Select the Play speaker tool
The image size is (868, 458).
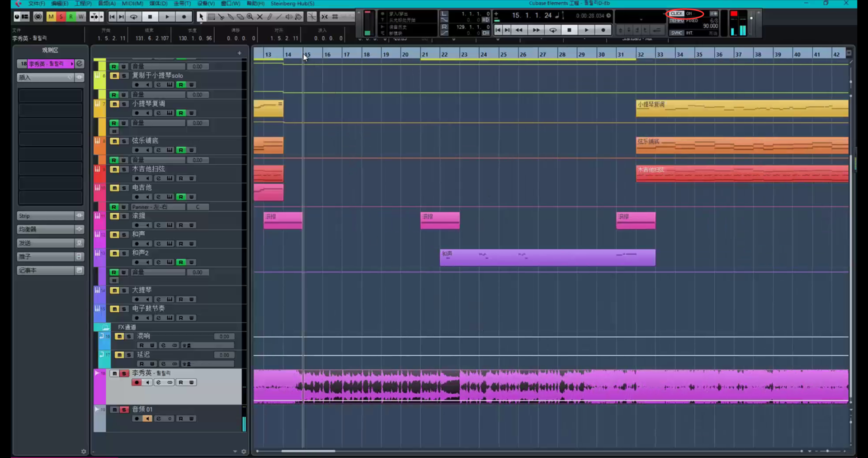289,17
